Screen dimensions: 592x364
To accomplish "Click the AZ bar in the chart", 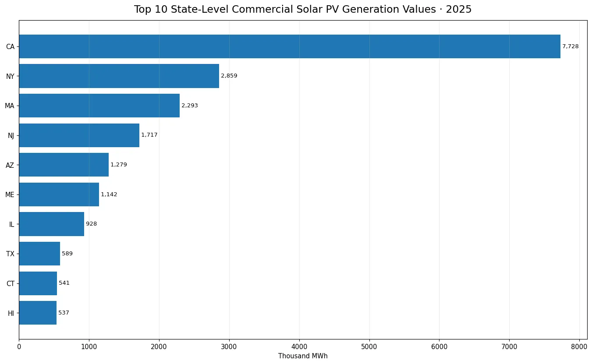I will coord(64,165).
